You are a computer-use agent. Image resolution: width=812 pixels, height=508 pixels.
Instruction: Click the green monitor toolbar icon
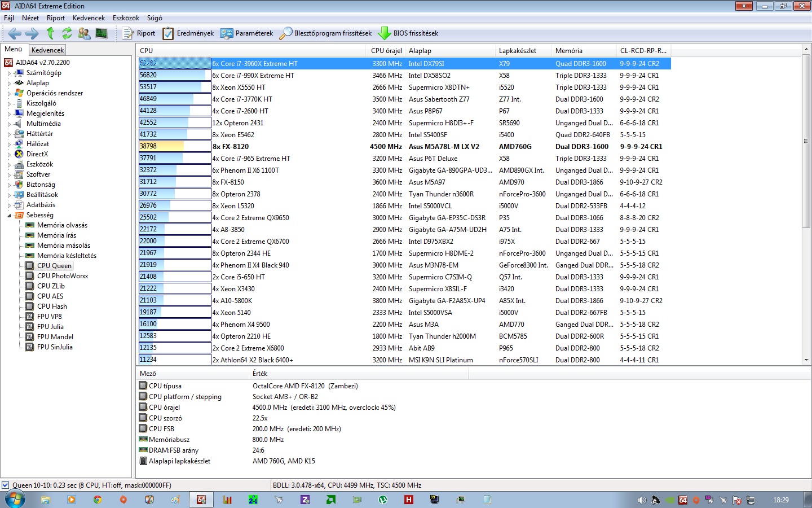tap(101, 33)
